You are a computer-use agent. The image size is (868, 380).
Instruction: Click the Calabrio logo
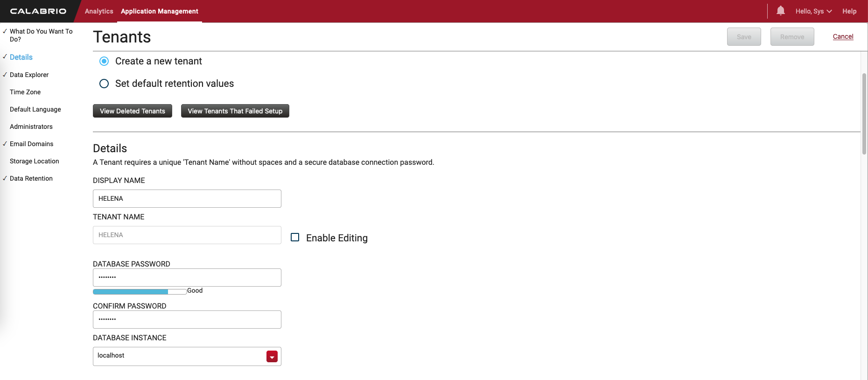click(x=38, y=11)
